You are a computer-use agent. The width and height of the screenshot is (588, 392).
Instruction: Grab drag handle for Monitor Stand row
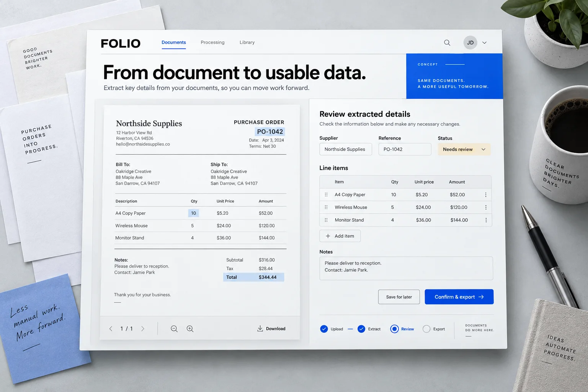click(x=326, y=220)
